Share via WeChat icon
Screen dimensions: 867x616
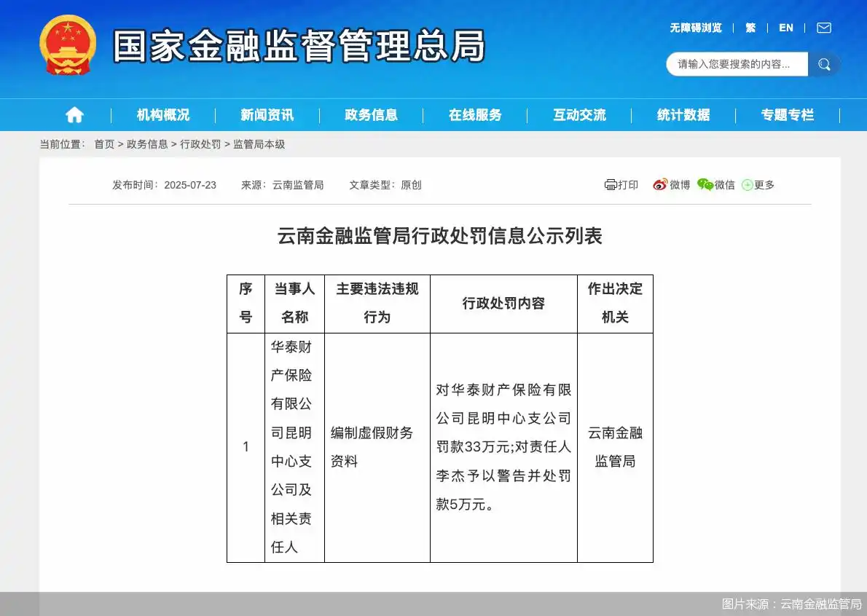(x=705, y=184)
